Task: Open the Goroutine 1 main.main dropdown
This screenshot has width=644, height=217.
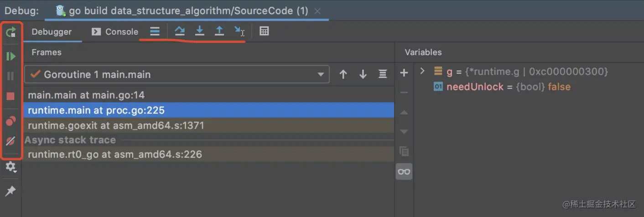Action: pos(321,74)
